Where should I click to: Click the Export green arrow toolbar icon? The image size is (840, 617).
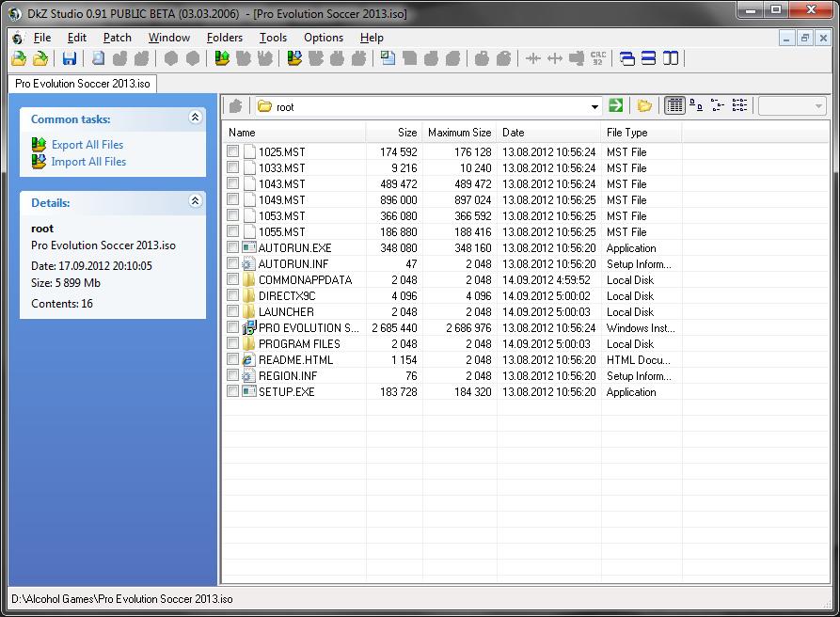click(x=222, y=58)
